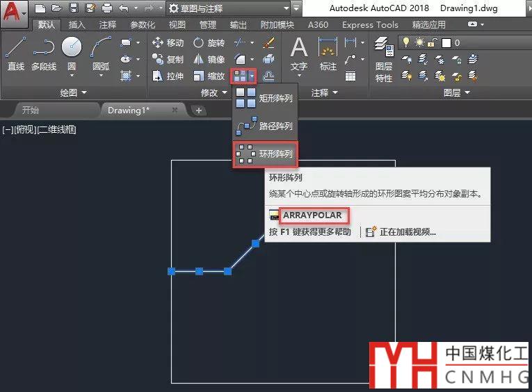
Task: Toggle the layer freeze sun icon
Action: 418,43
